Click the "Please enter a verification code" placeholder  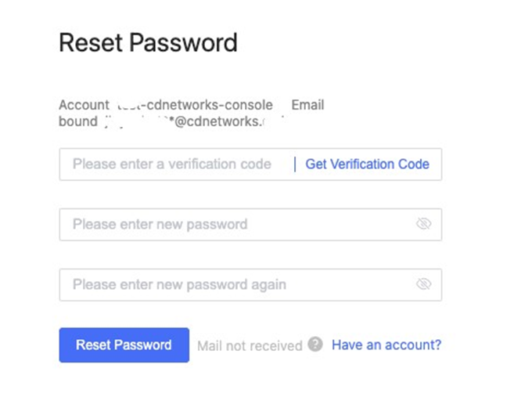(172, 164)
